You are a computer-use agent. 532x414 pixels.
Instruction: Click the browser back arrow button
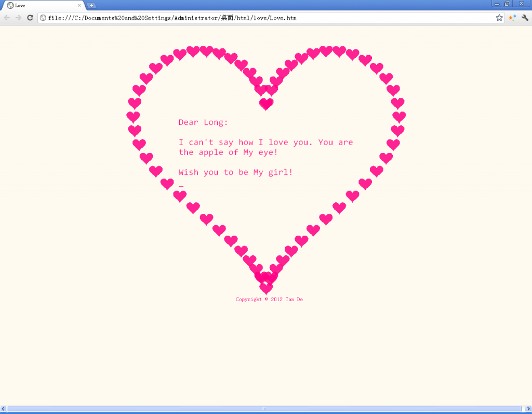(x=7, y=18)
